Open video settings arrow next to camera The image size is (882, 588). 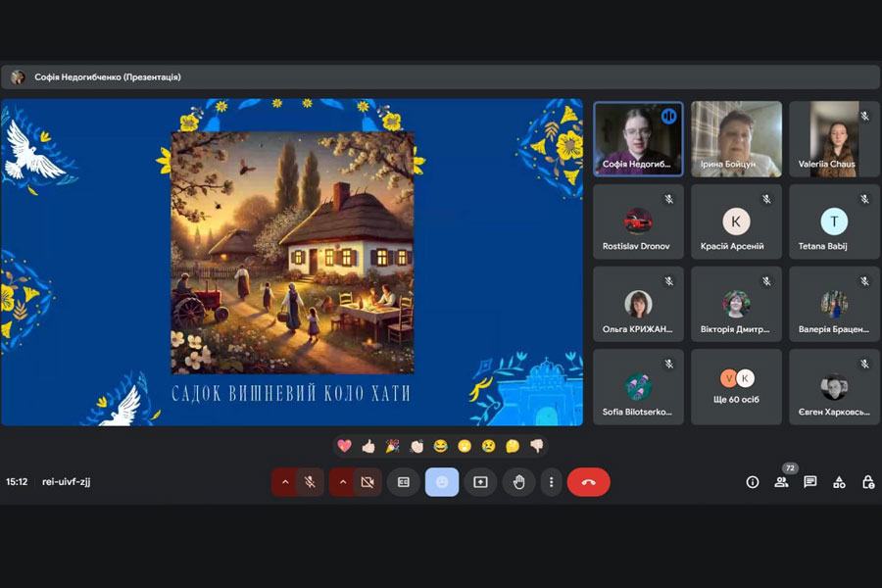click(343, 482)
